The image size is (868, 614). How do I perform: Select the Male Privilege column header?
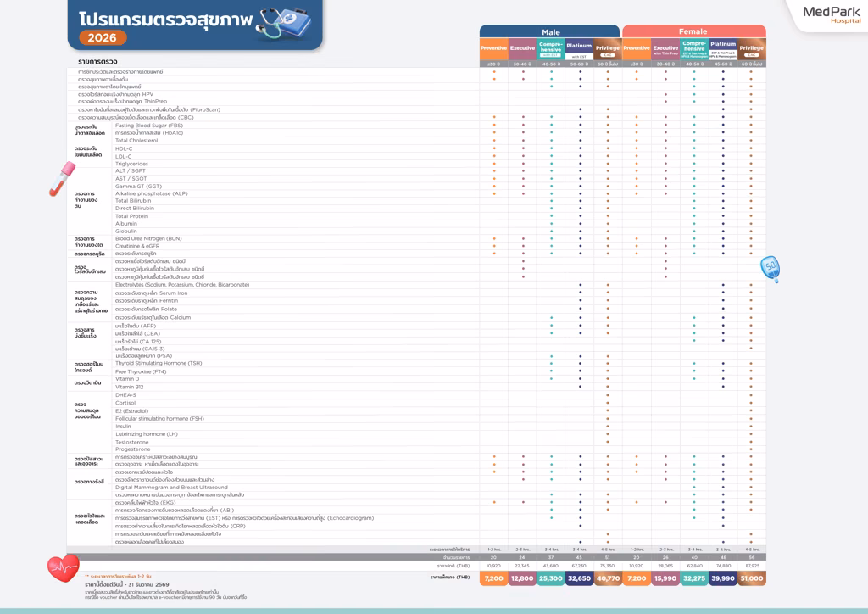click(608, 48)
